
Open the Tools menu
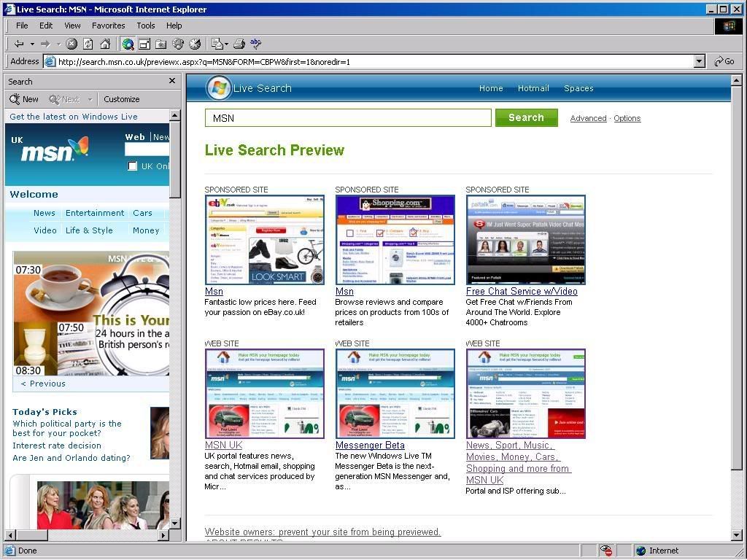pyautogui.click(x=146, y=26)
